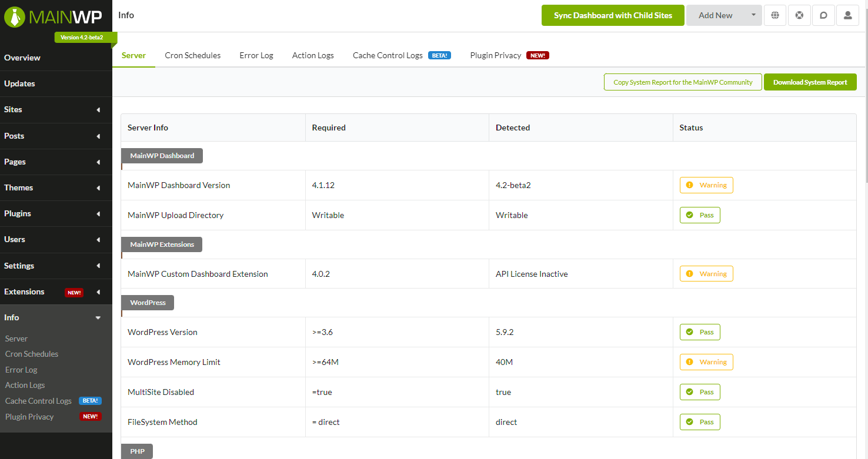Viewport: 868px width, 459px height.
Task: Click Pass badge for FileSystem Method
Action: (700, 422)
